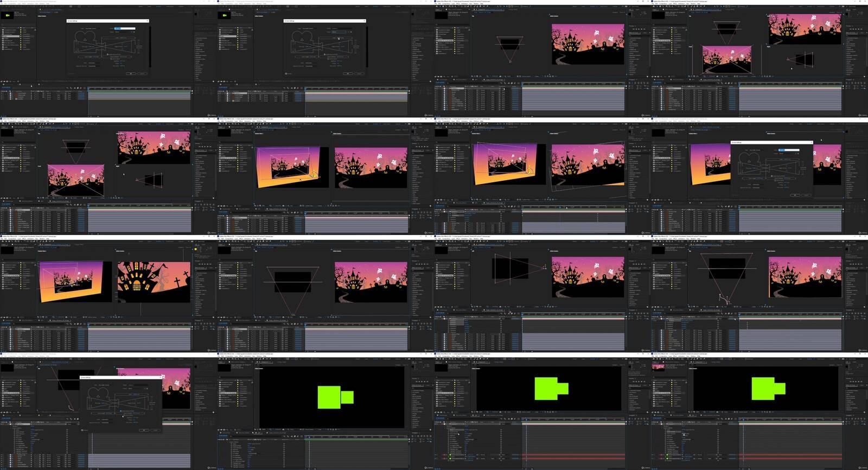Select the green camera project thumbnail in second screenshot
The height and width of the screenshot is (470, 868).
tap(224, 15)
